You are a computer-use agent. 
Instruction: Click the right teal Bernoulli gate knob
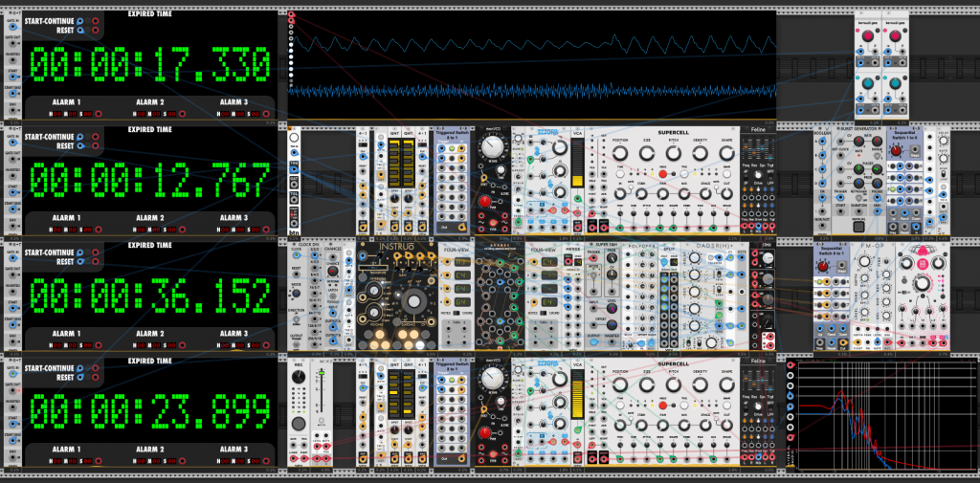(x=895, y=83)
